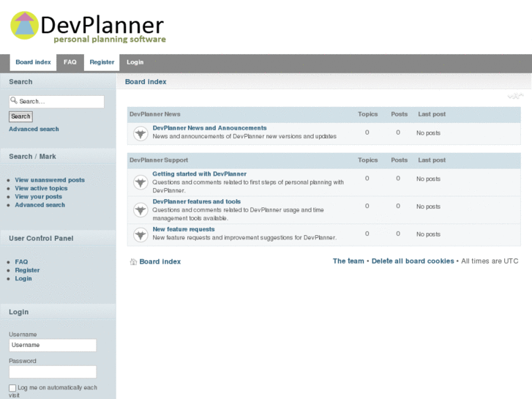Open New feature requests forum
Viewport: 532px width, 399px height.
[x=184, y=229]
